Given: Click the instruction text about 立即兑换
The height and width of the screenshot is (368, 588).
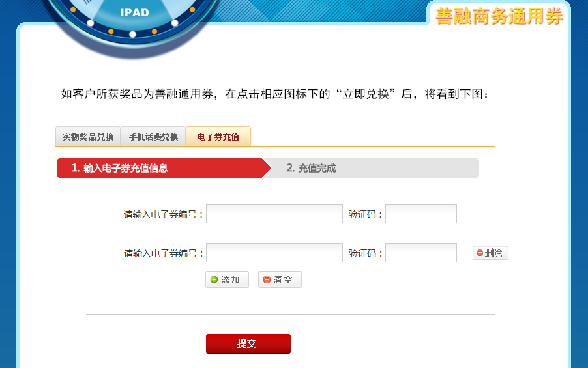Looking at the screenshot, I should coord(274,94).
